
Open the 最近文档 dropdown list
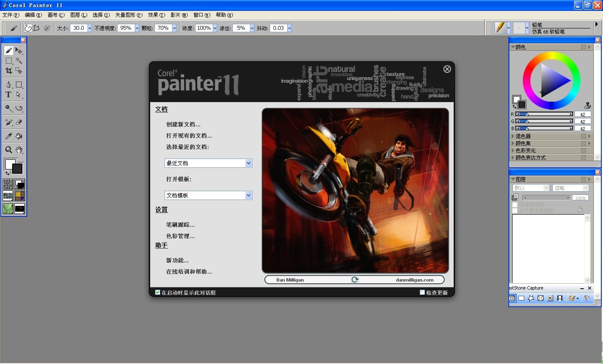pyautogui.click(x=248, y=163)
